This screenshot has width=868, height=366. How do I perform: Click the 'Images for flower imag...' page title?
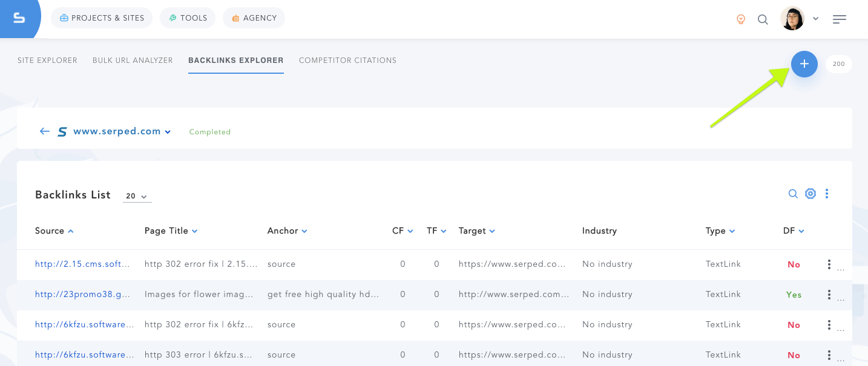coord(199,295)
